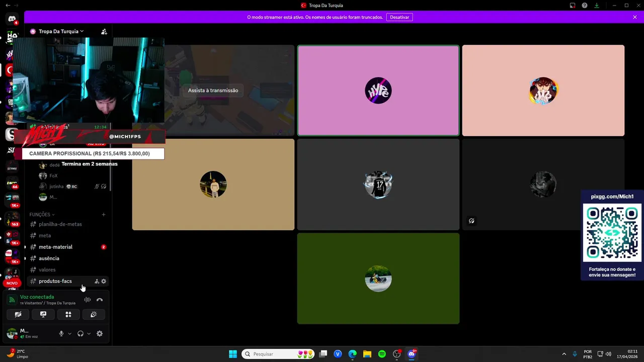Click Assista à transmissão to watch stream
This screenshot has height=362, width=644.
[x=213, y=90]
